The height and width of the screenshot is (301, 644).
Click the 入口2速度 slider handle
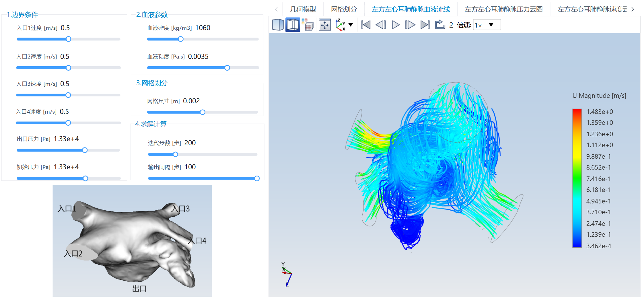[68, 68]
